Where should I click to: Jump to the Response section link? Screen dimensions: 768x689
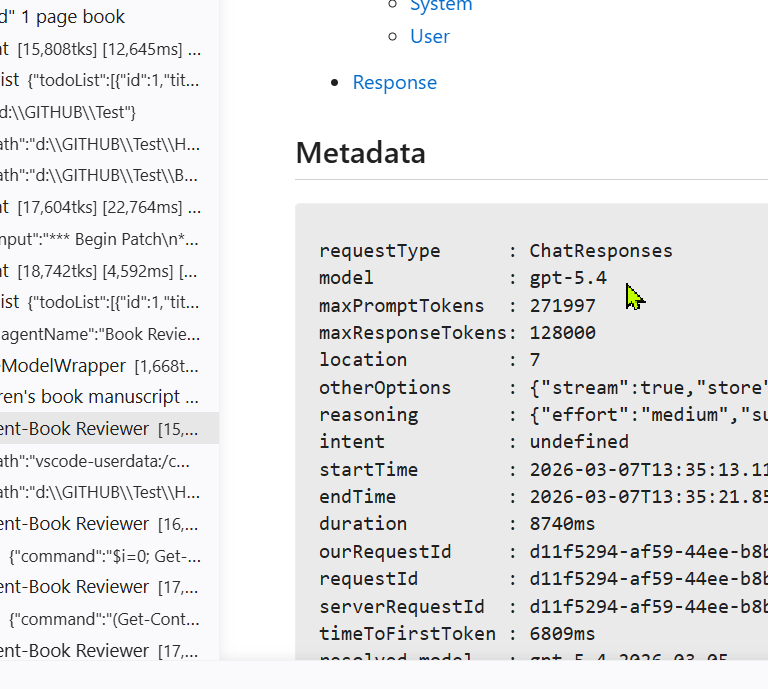pos(394,82)
